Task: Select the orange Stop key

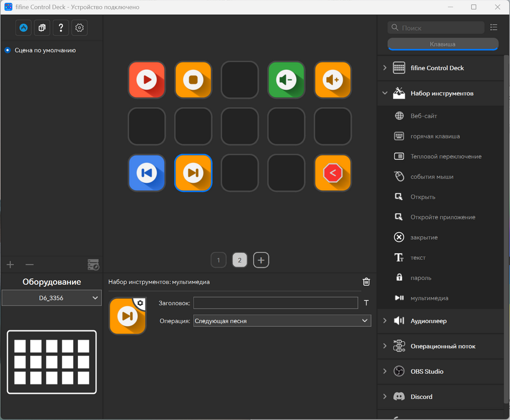Action: point(193,80)
